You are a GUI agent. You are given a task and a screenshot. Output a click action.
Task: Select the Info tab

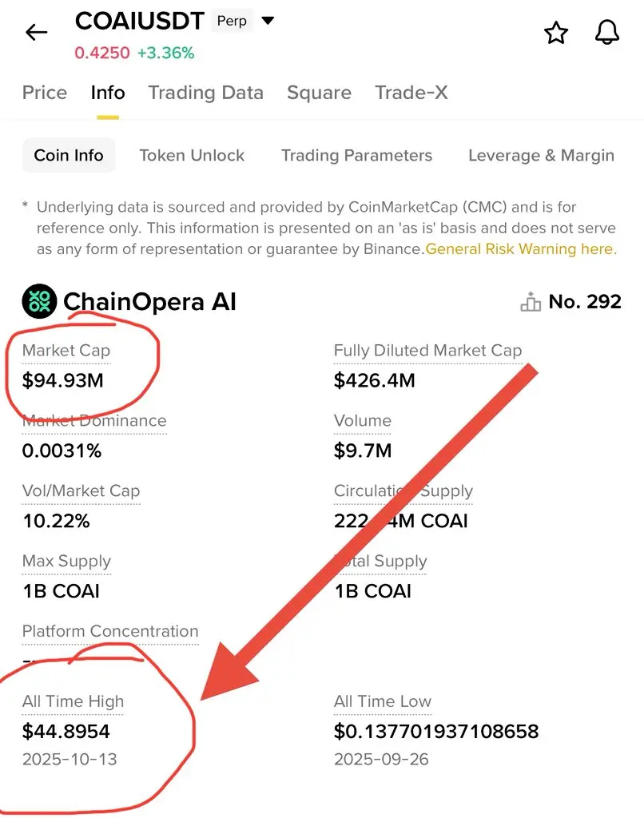(108, 93)
